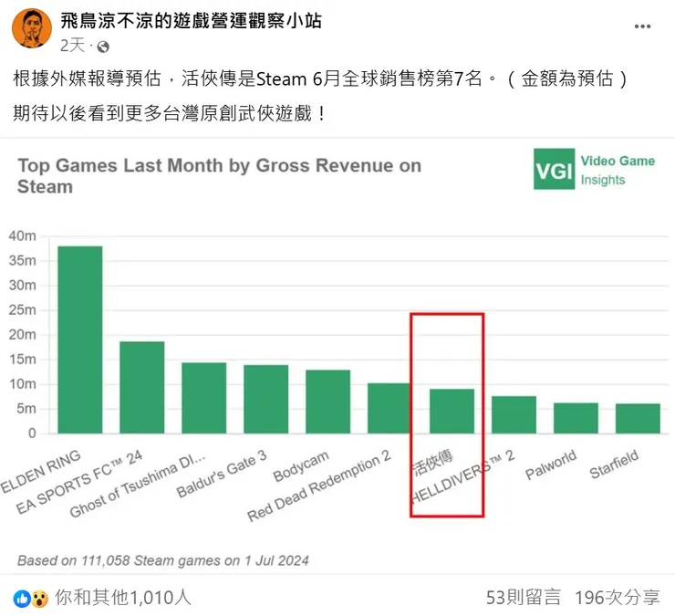View who reacted: 你和其他1,010人
This screenshot has width=675, height=616.
click(x=123, y=598)
